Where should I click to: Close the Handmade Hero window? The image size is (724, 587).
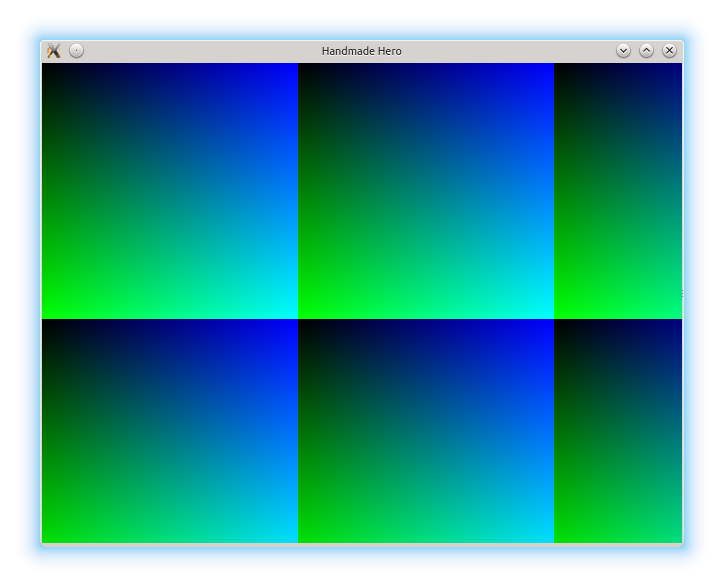pos(669,51)
